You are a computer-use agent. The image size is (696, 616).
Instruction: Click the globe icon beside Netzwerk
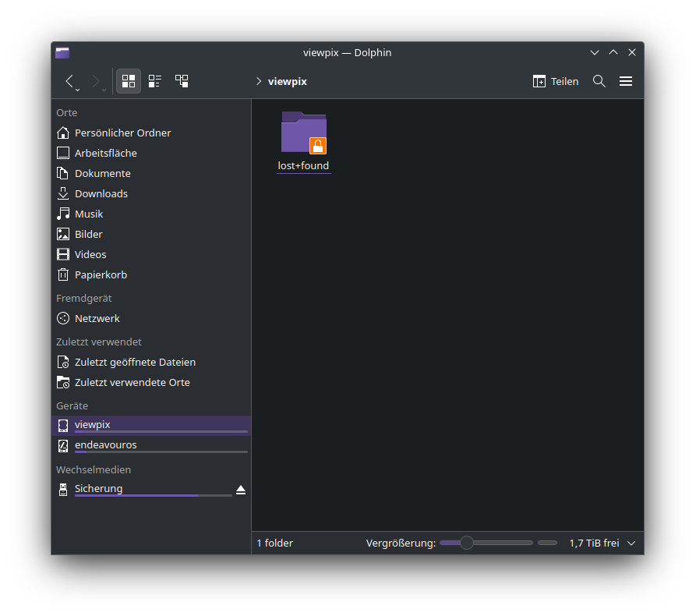click(x=63, y=318)
